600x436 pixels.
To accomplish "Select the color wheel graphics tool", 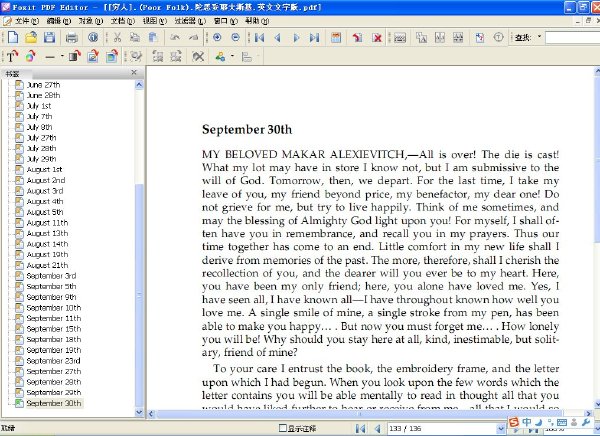I will (31, 57).
